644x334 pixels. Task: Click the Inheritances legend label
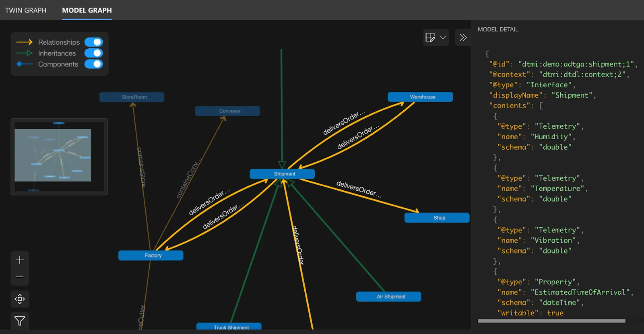57,53
